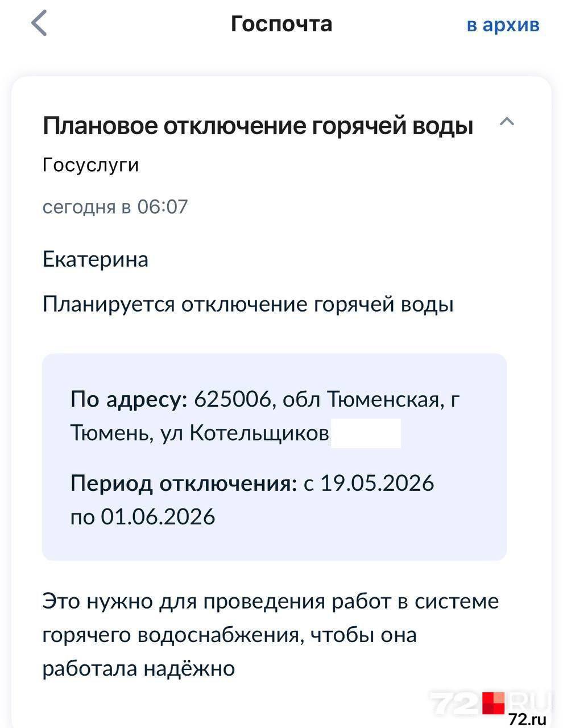Collapse the message with the chevron
The height and width of the screenshot is (728, 563).
point(507,121)
